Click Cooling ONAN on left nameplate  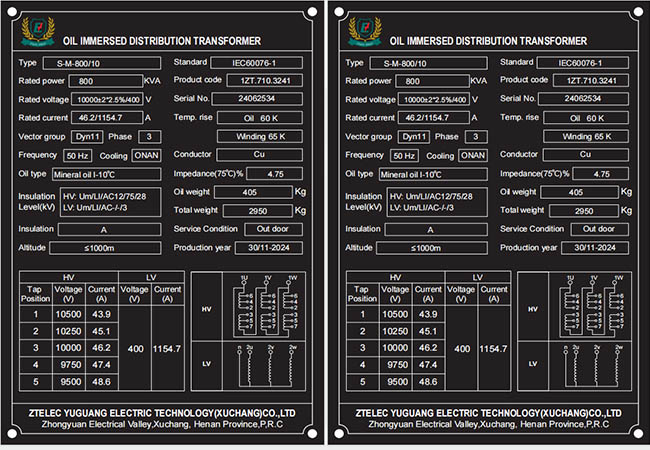146,155
